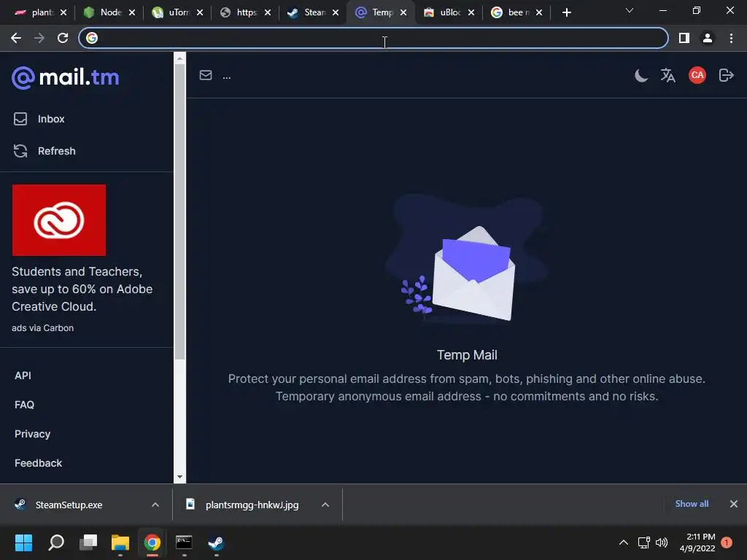Open the clock showing 2:11 PM
Viewport: 747px width, 560px height.
point(697,542)
